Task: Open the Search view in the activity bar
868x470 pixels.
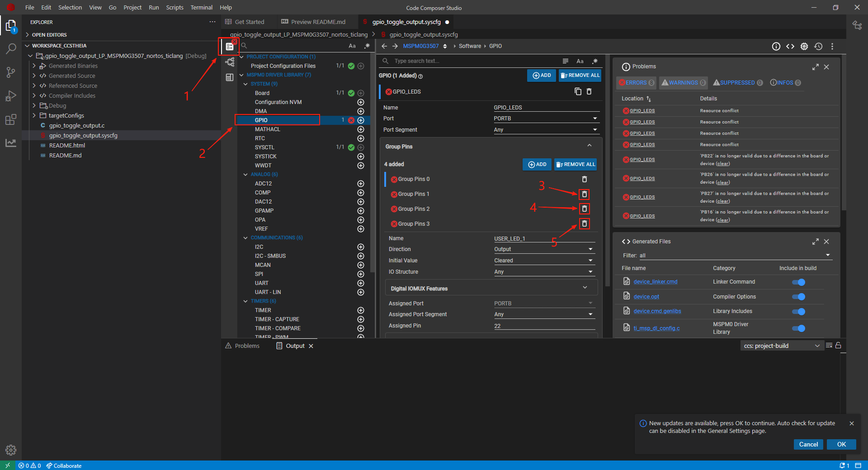Action: [x=11, y=48]
